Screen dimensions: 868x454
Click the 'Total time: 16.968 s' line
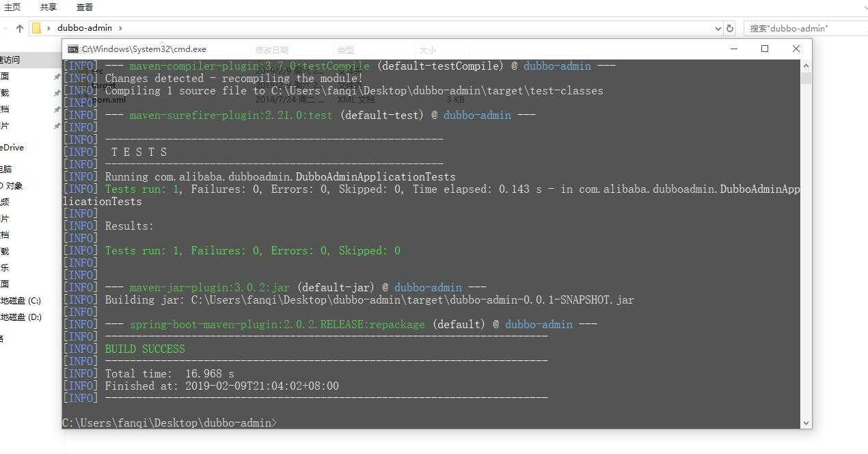click(x=169, y=374)
